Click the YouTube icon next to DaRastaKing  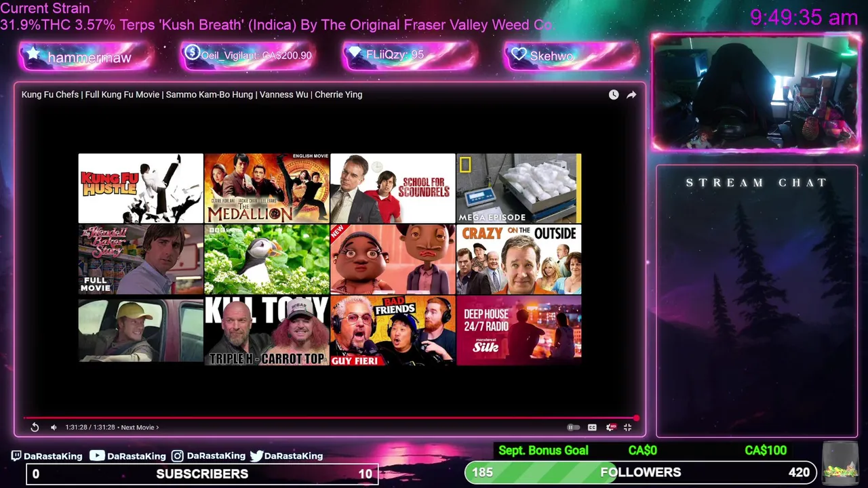tap(97, 456)
